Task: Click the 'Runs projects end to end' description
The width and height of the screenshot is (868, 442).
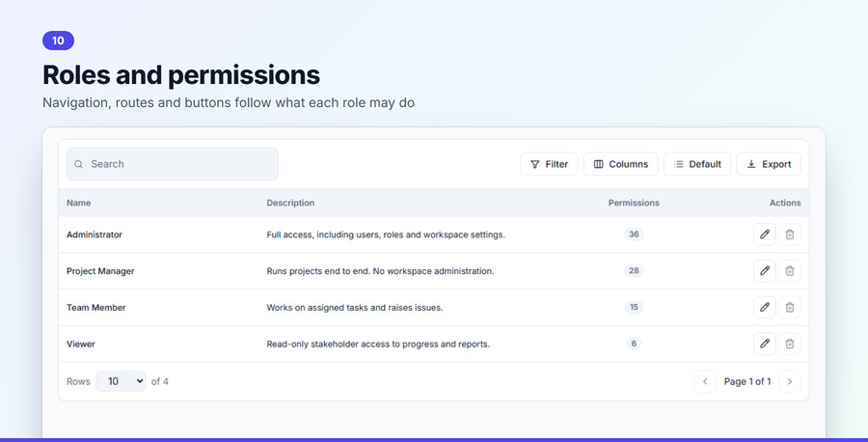Action: [x=380, y=271]
